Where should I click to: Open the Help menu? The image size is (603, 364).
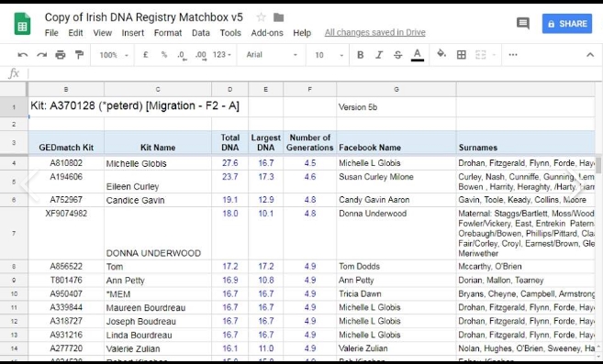pyautogui.click(x=302, y=33)
